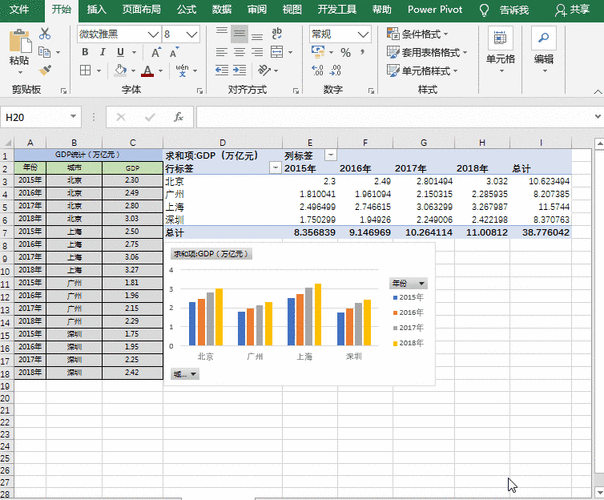Click the 共享 share button
604x500 pixels.
572,9
